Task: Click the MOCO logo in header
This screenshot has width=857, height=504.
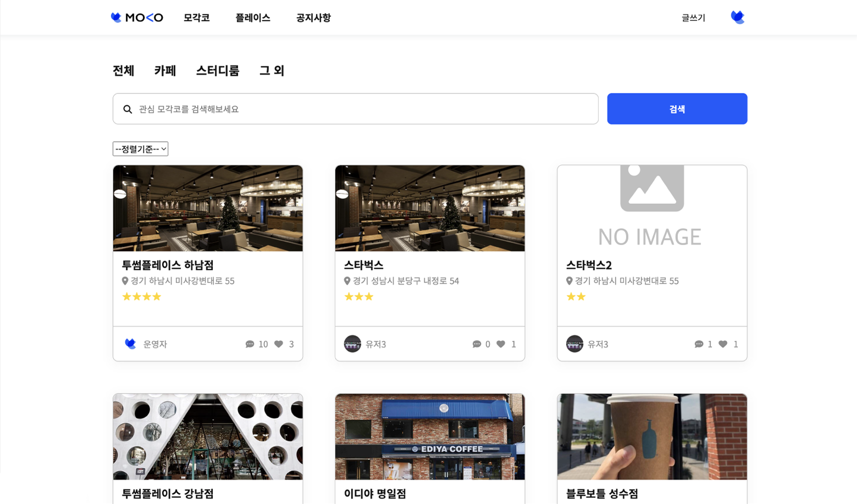Action: 137,18
